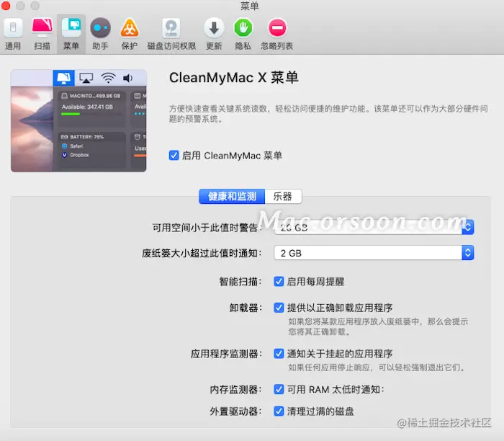Open the 废纸篓大小 2 GB dropdown
Image resolution: width=504 pixels, height=441 pixels.
click(374, 253)
